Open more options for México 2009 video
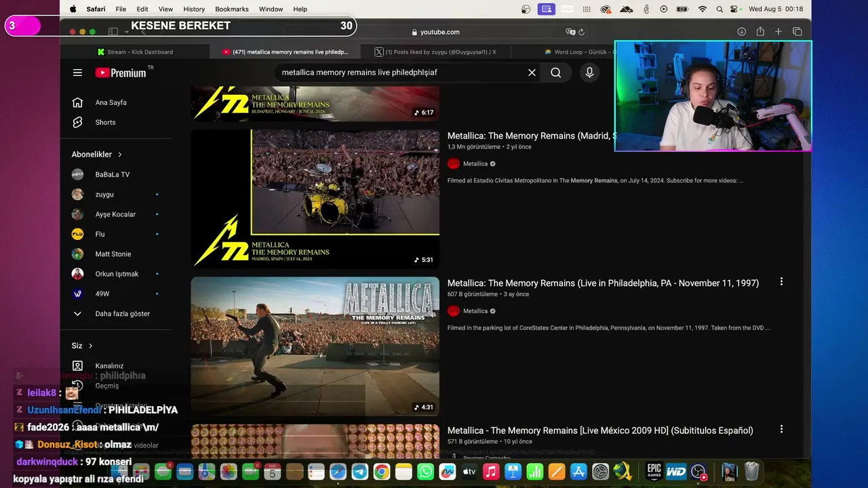 [x=781, y=429]
